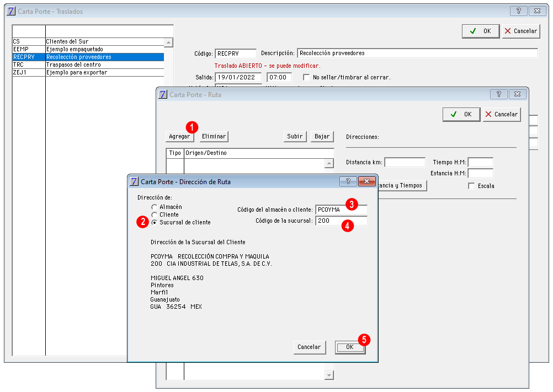Image resolution: width=553 pixels, height=392 pixels.
Task: Click the Agregar button
Action: point(179,137)
